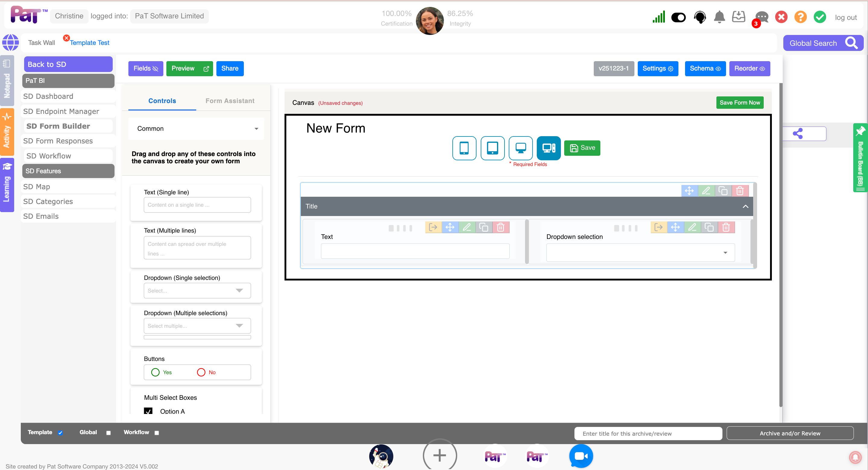Select the desktop monitor preview icon
Screen dimensions: 868x470
point(520,148)
